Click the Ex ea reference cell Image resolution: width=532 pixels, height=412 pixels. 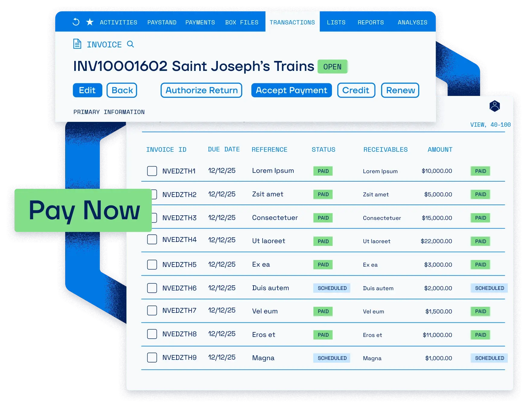pos(261,264)
